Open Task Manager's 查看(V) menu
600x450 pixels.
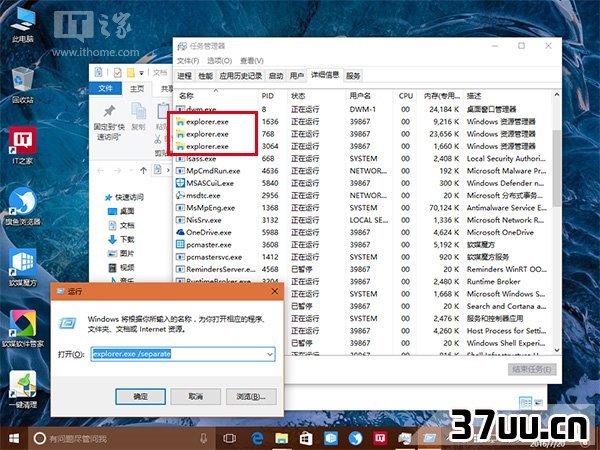click(x=252, y=61)
